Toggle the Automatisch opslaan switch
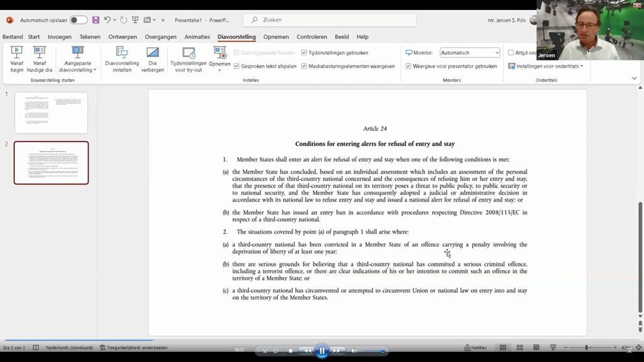 tap(79, 20)
